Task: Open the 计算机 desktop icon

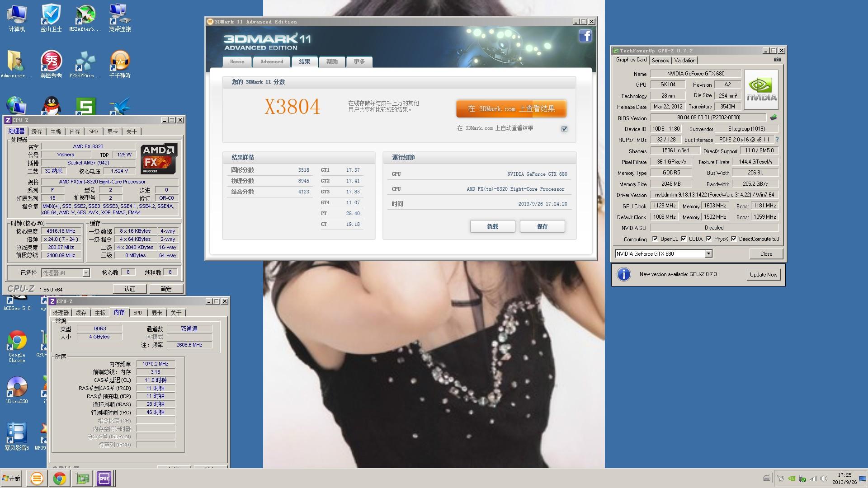Action: point(17,18)
